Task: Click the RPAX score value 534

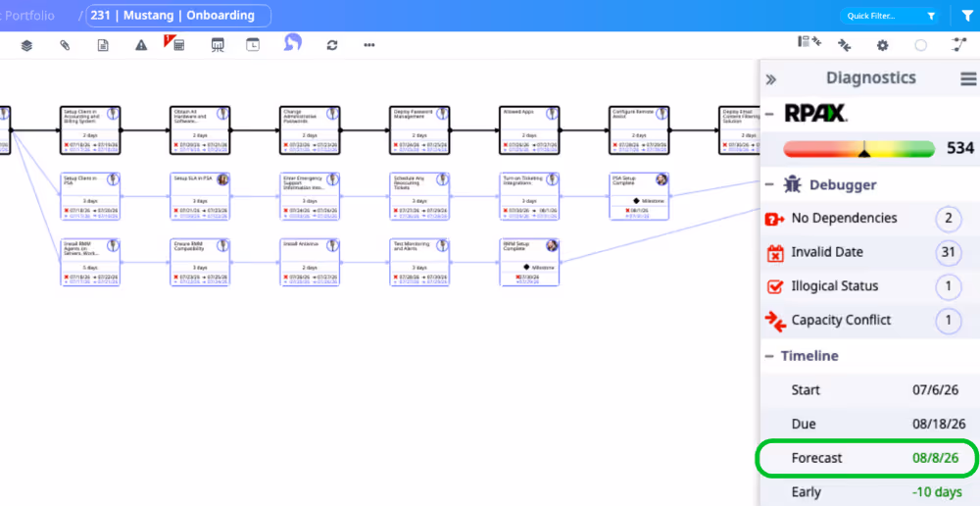Action: [x=960, y=148]
